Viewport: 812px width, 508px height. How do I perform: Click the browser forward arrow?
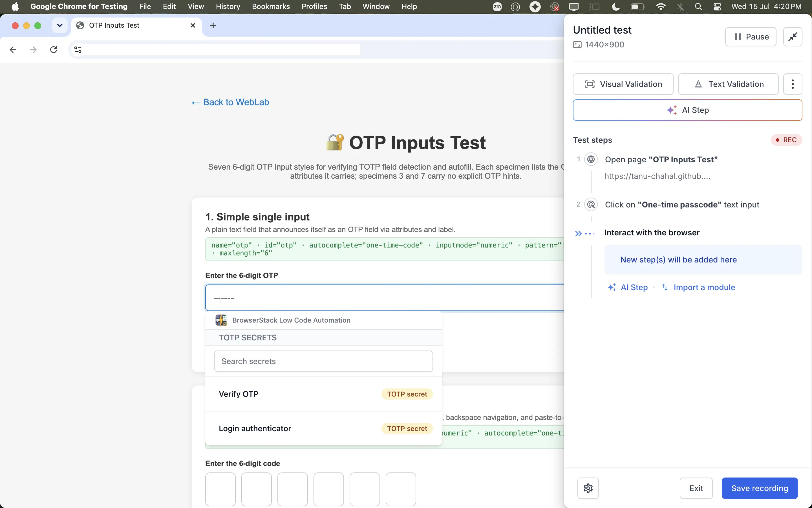tap(33, 50)
